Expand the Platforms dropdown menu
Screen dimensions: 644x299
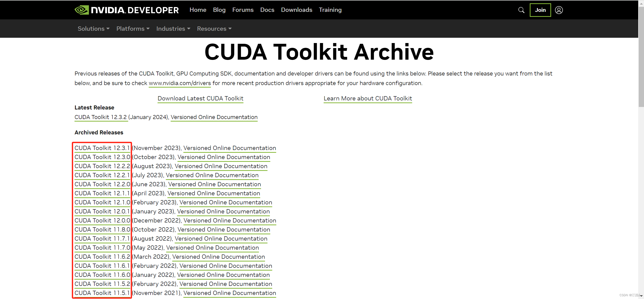coord(133,29)
